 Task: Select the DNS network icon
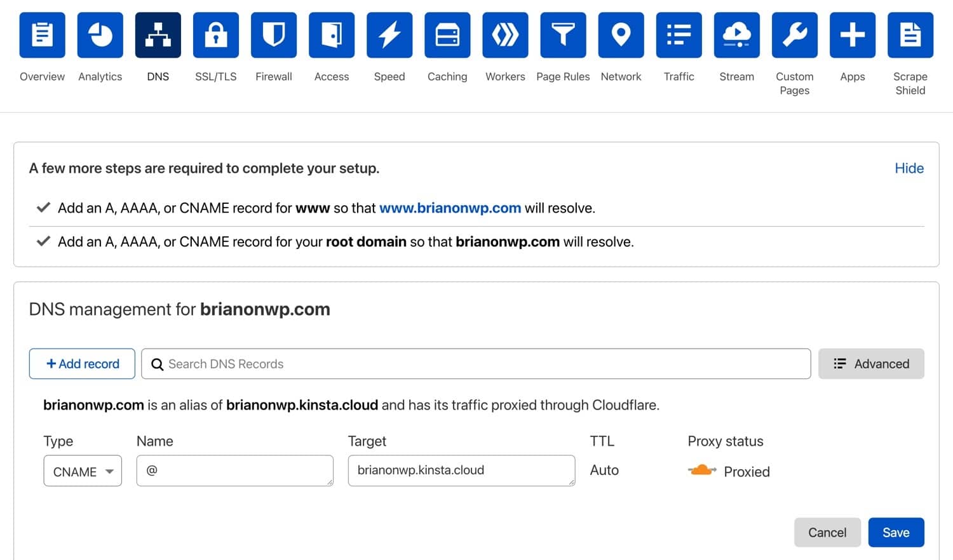(x=158, y=35)
